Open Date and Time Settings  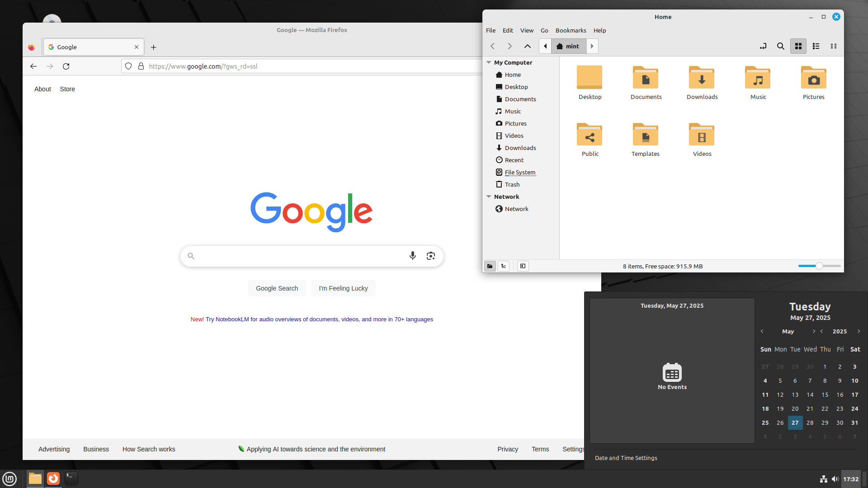626,458
